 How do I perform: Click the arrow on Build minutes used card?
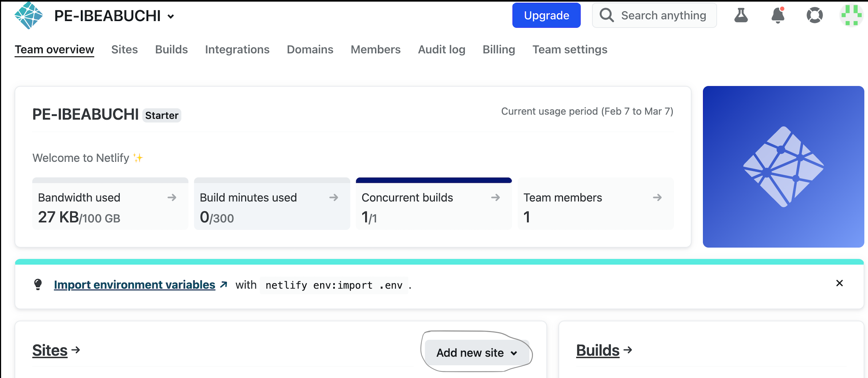pyautogui.click(x=334, y=197)
